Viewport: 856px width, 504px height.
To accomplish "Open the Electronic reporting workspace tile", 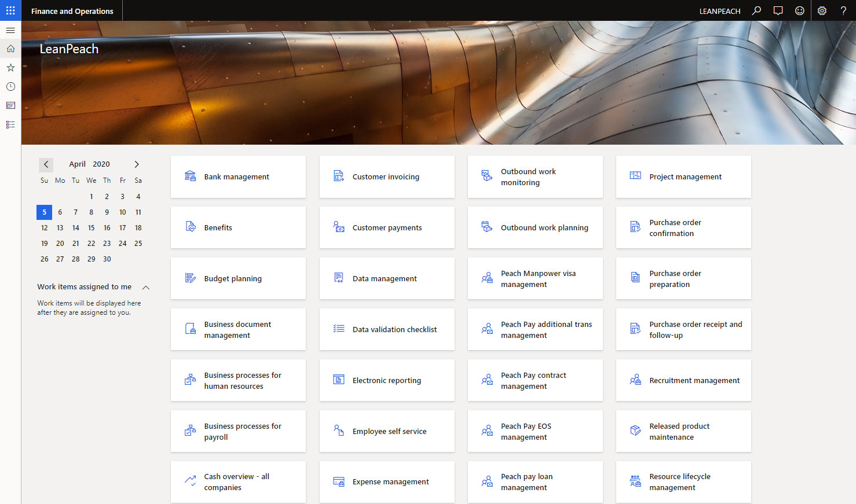I will 386,381.
